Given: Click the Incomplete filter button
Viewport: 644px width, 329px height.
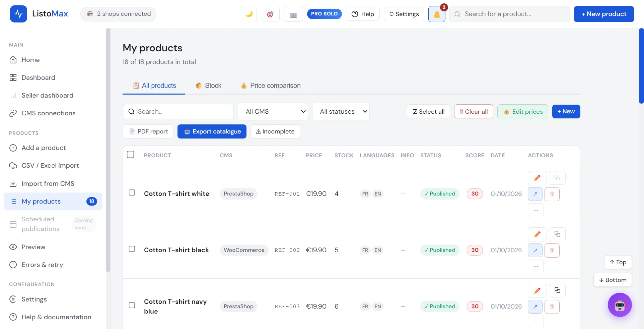Looking at the screenshot, I should coord(275,131).
